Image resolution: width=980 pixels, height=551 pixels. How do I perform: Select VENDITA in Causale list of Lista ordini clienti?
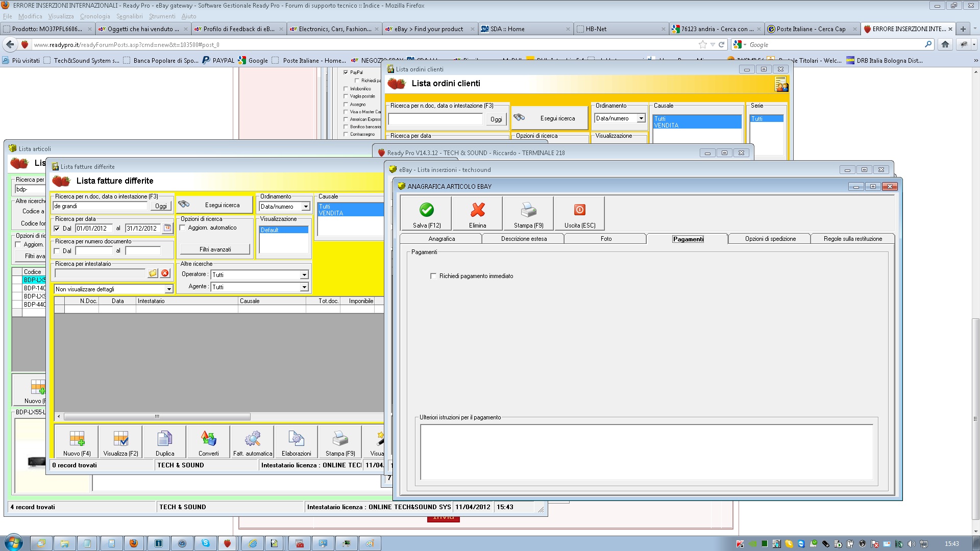[697, 126]
